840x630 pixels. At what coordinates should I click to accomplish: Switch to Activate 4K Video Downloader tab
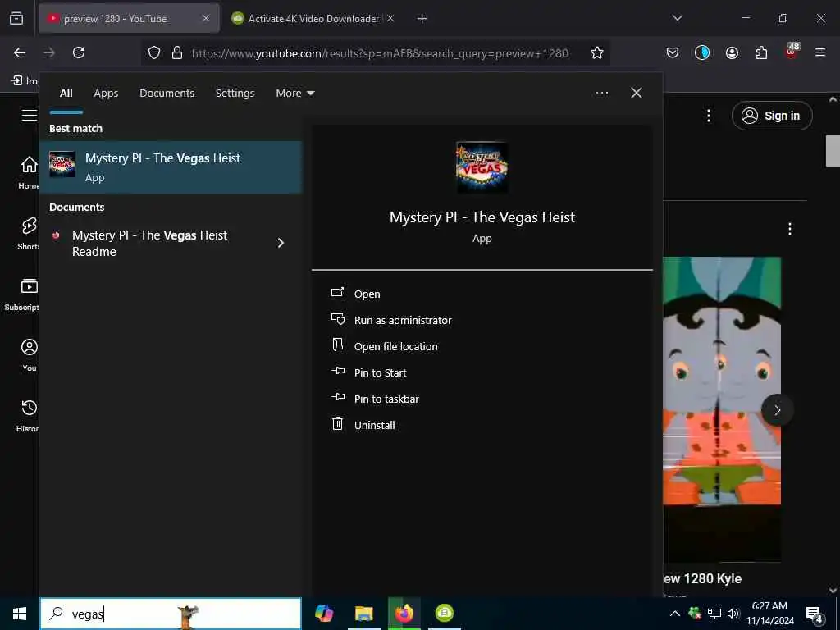(x=313, y=19)
